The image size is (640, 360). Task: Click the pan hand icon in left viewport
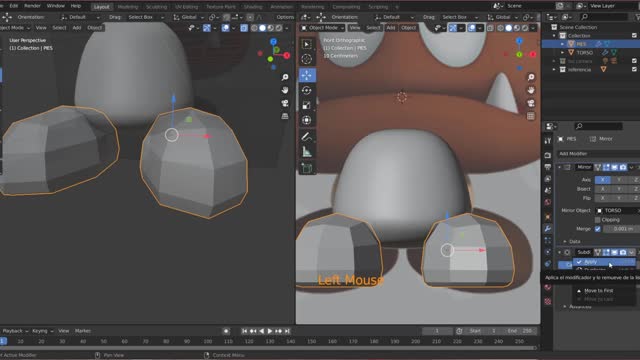pos(285,90)
